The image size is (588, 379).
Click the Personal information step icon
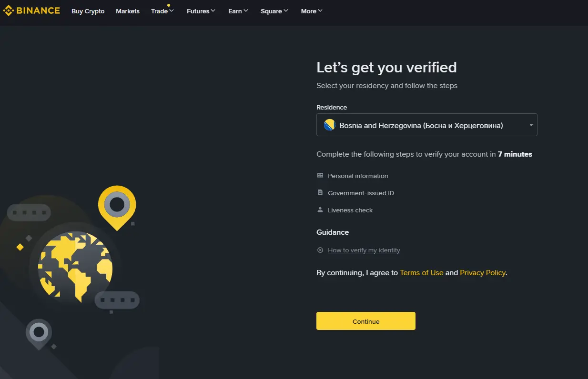tap(320, 175)
